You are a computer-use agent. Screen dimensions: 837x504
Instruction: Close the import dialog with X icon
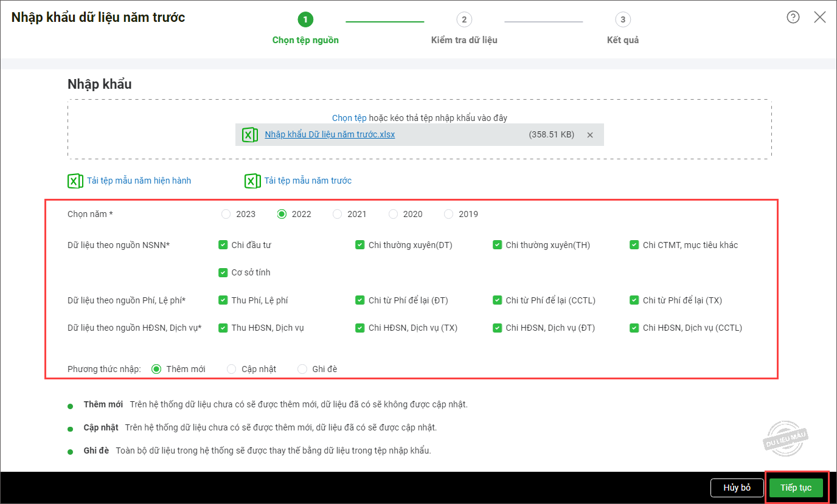click(x=820, y=17)
